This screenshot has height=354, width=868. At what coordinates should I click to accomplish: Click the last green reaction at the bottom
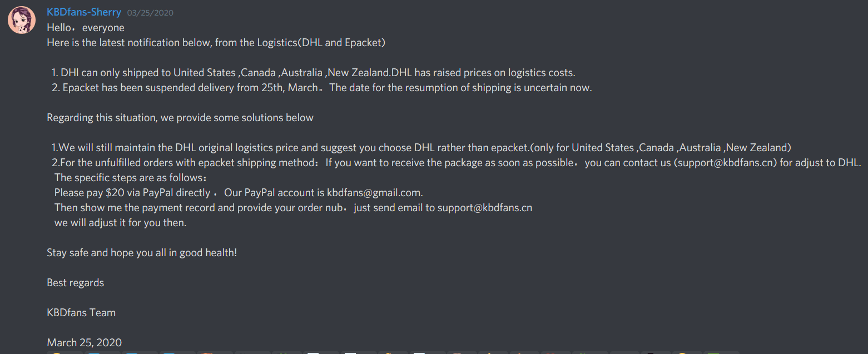(x=717, y=352)
